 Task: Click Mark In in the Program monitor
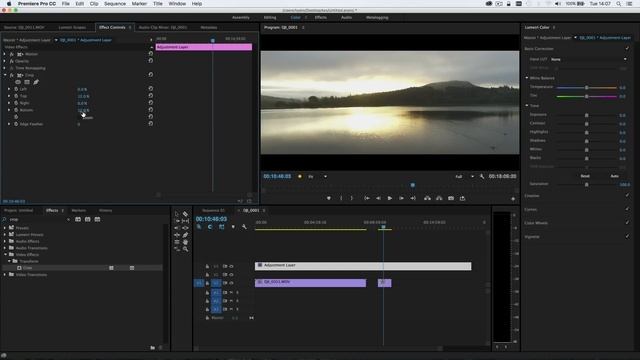[341, 198]
